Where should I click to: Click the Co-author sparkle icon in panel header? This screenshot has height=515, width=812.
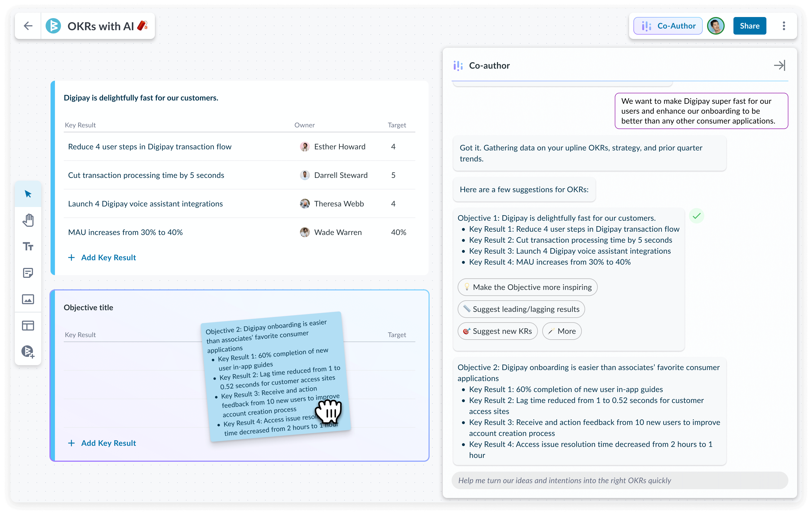point(458,66)
